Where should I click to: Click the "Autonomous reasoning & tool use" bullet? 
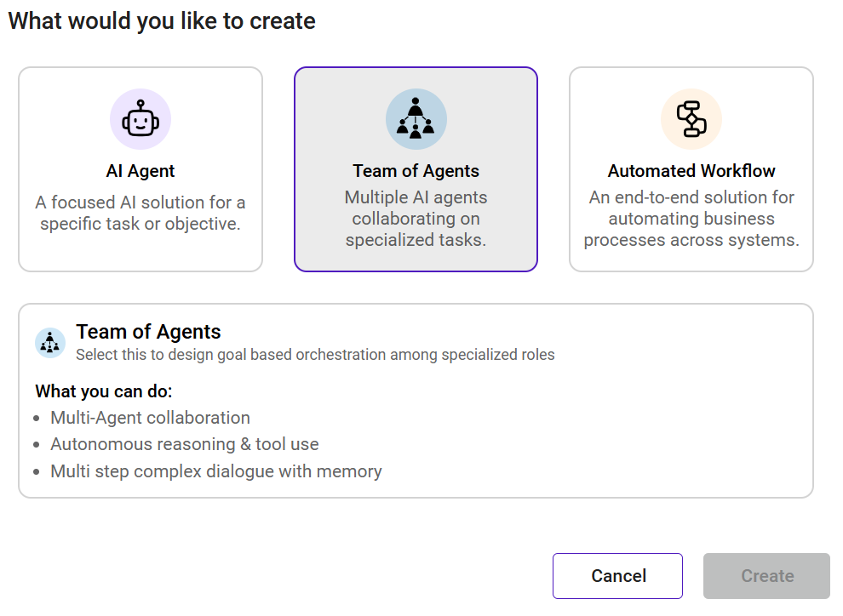[184, 444]
